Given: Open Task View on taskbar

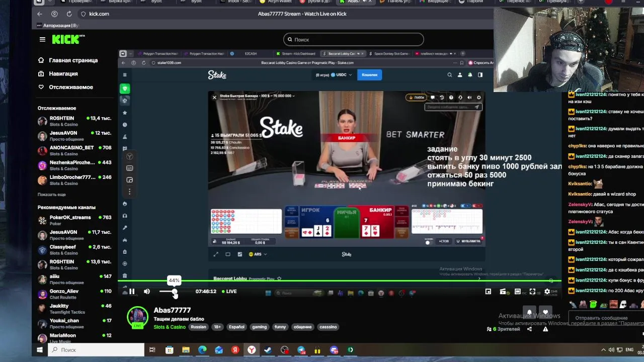Looking at the screenshot, I should pos(152,350).
